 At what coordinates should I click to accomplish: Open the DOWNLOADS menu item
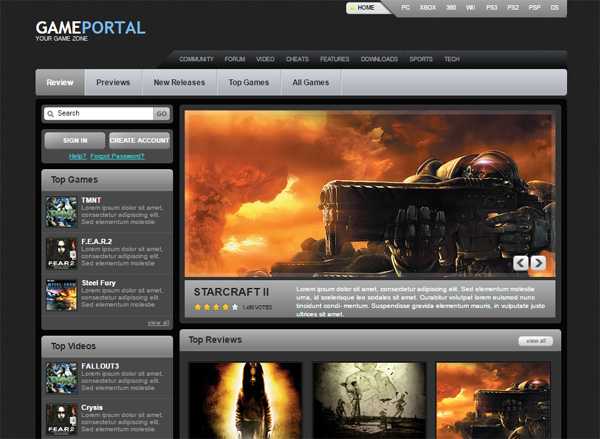379,59
